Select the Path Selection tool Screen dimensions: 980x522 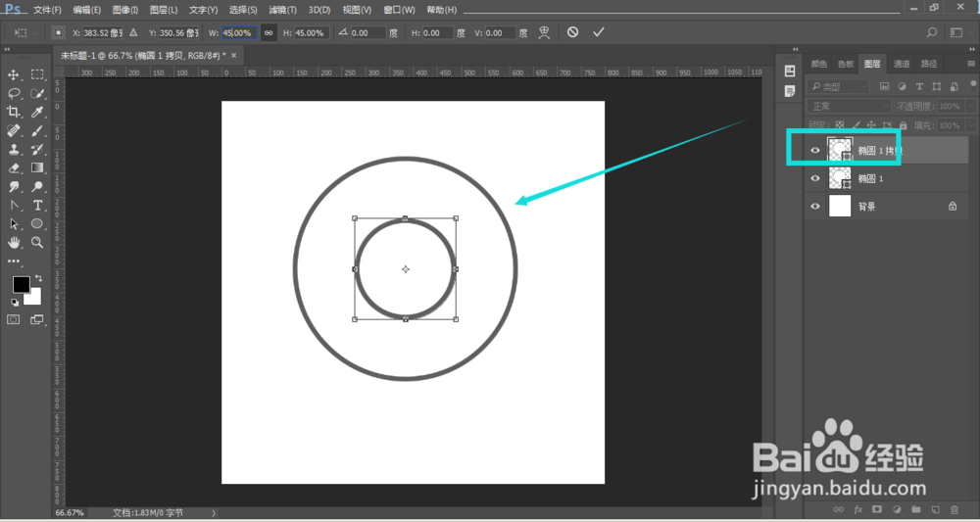pyautogui.click(x=13, y=224)
